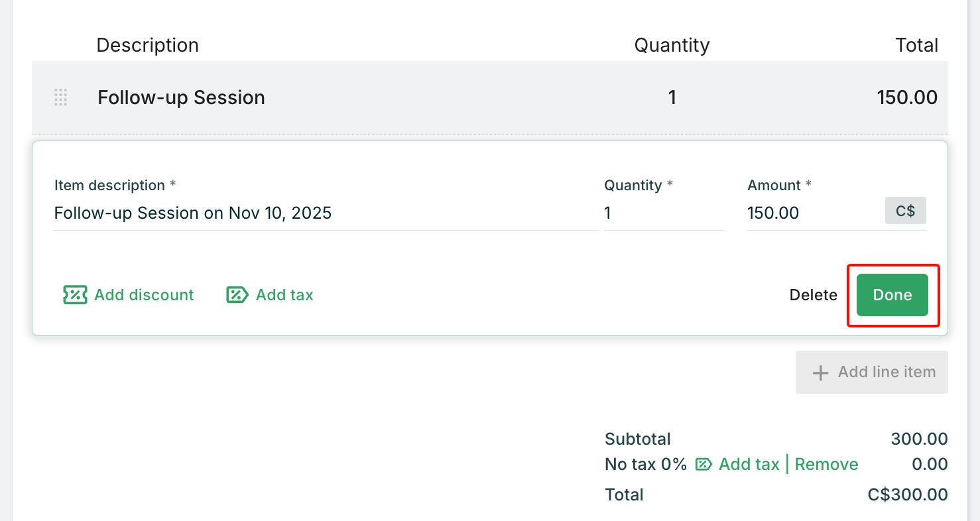Viewport: 980px width, 521px height.
Task: Select Add tax text in the line item editor
Action: coord(284,295)
